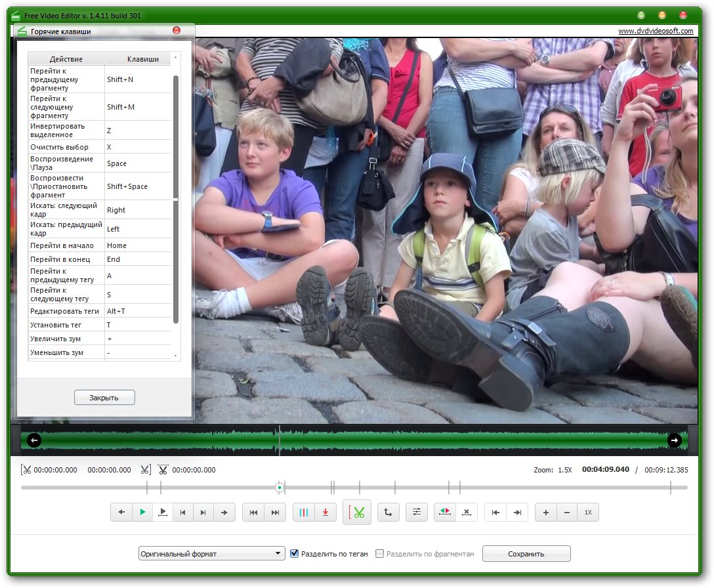Click the green scissors cut icon
The image size is (714, 588).
357,513
